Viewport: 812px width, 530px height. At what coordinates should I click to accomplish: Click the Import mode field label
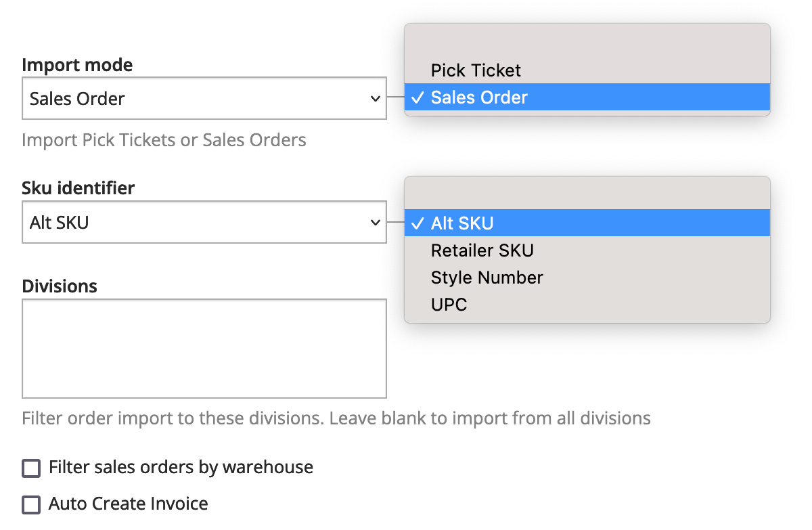tap(77, 65)
